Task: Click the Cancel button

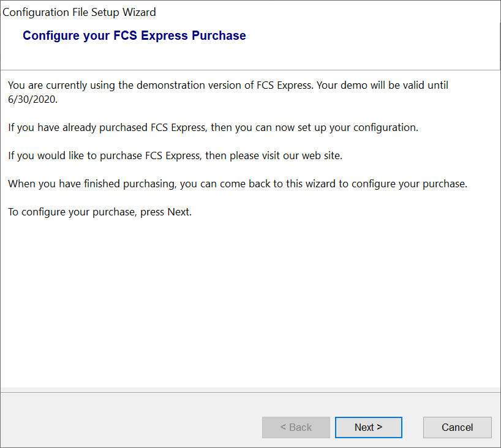Action: (x=457, y=427)
